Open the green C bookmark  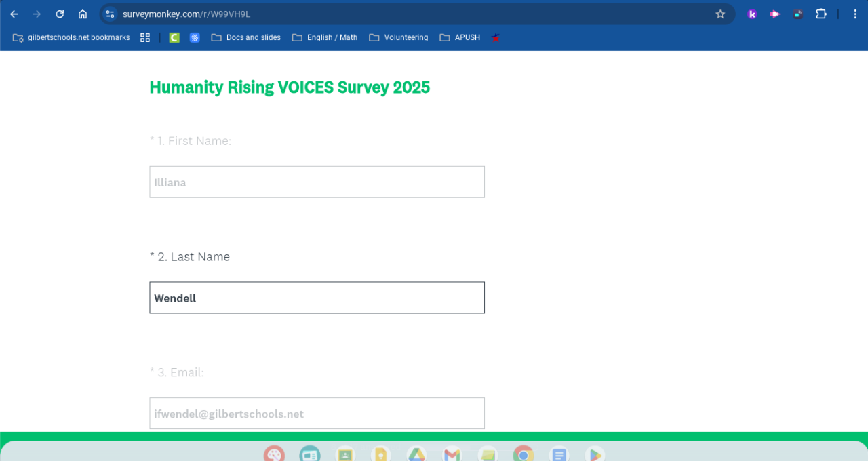pos(174,37)
